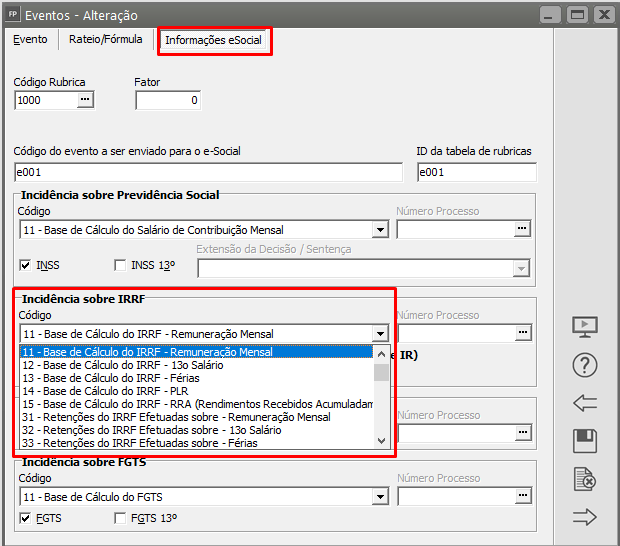This screenshot has width=620, height=546.
Task: Click the ID da tabela de rubricas field
Action: (476, 172)
